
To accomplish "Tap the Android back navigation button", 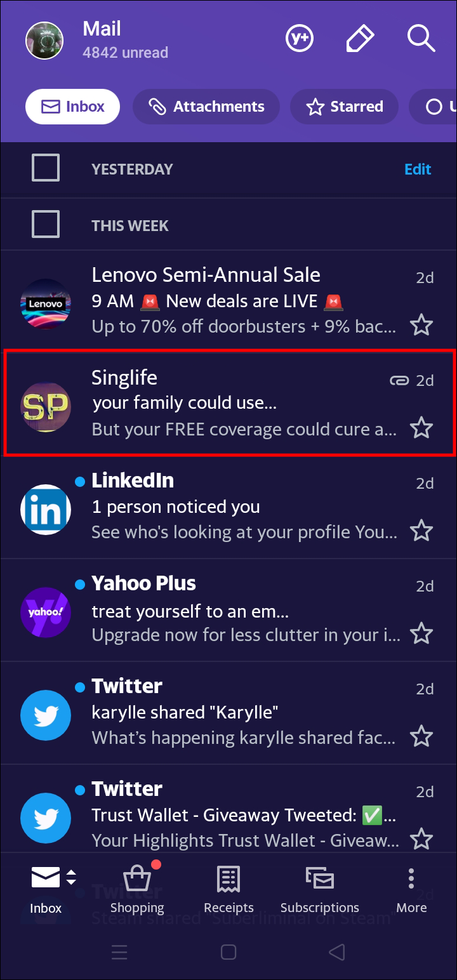I will coord(337,952).
